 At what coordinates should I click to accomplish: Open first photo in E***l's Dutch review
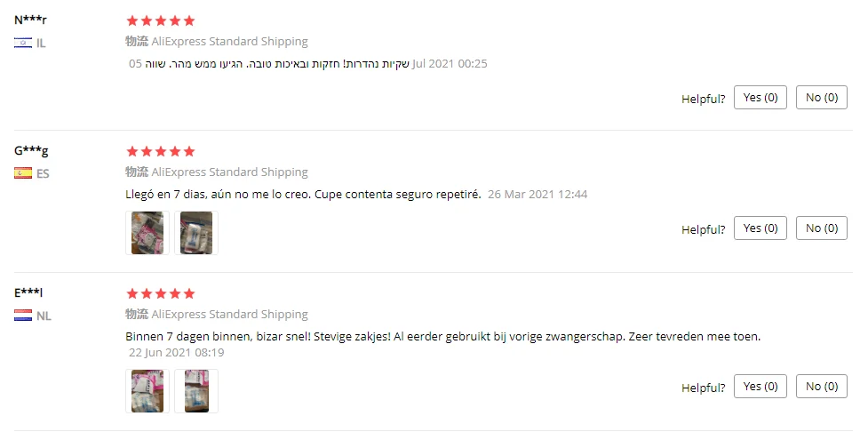point(147,391)
